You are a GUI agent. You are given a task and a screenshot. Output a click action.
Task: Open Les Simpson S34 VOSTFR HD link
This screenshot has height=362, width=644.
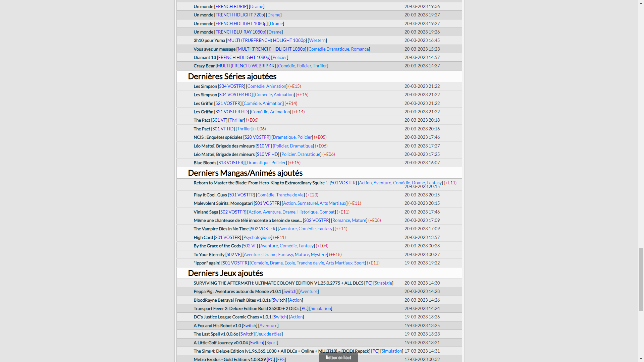235,95
